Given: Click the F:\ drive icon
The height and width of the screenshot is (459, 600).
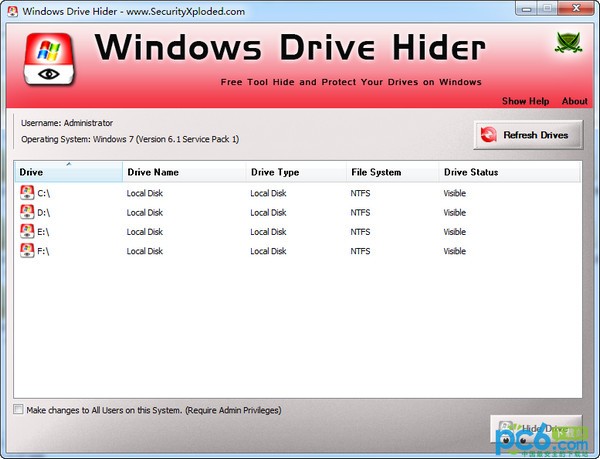Looking at the screenshot, I should [x=27, y=251].
